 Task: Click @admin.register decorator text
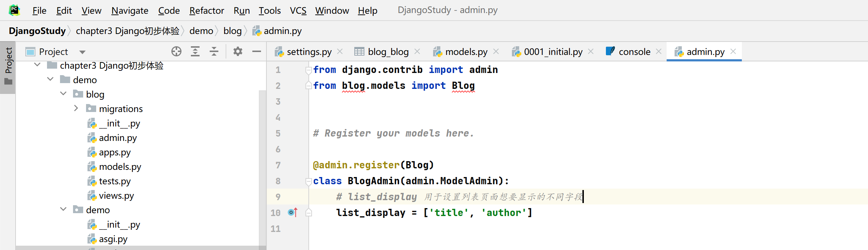click(x=356, y=165)
